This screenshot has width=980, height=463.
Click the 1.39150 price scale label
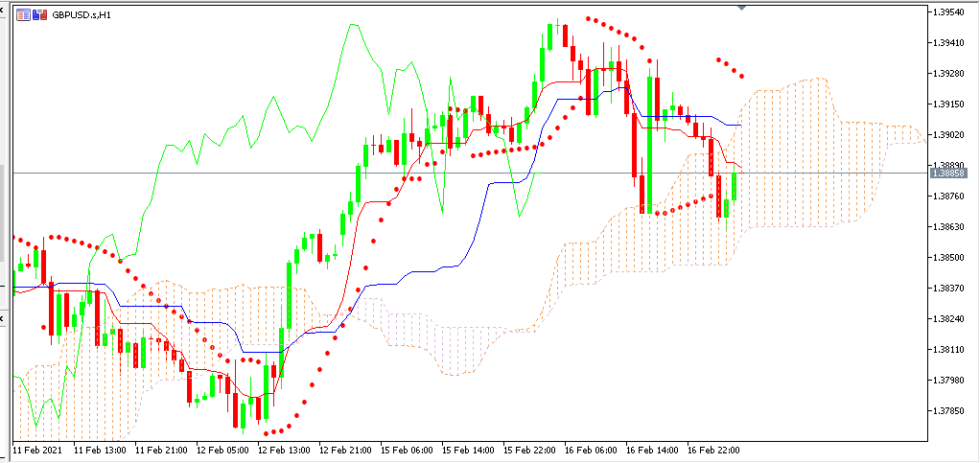tap(948, 104)
